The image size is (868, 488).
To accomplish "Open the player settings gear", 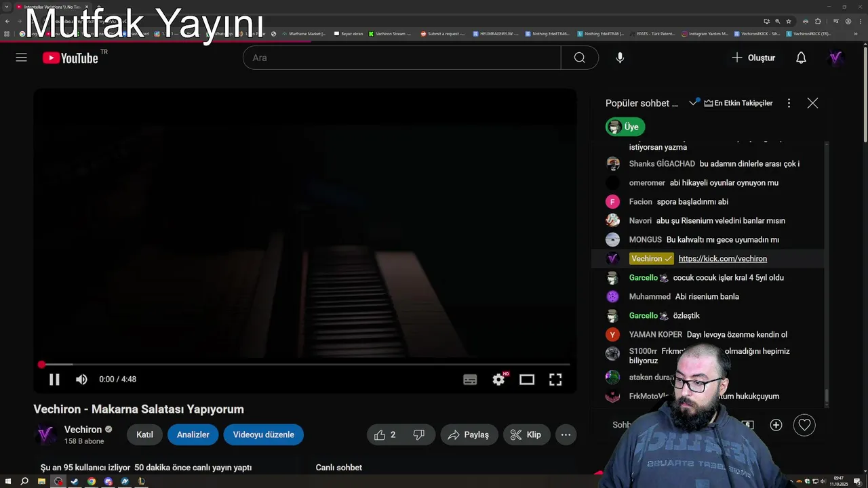I will (498, 380).
